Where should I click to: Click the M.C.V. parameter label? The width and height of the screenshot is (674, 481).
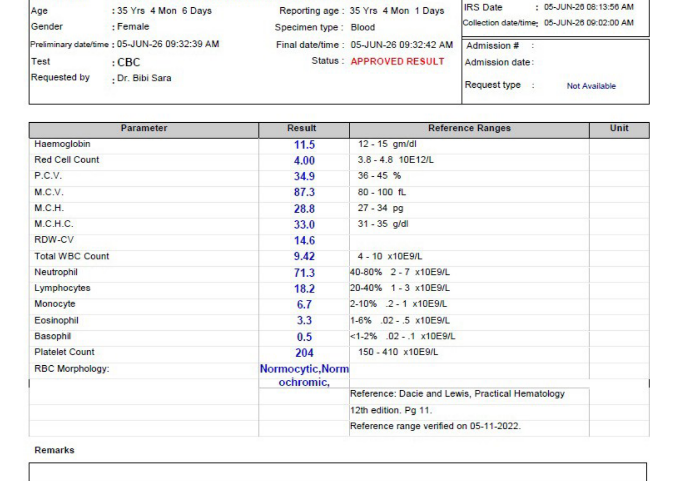49,192
